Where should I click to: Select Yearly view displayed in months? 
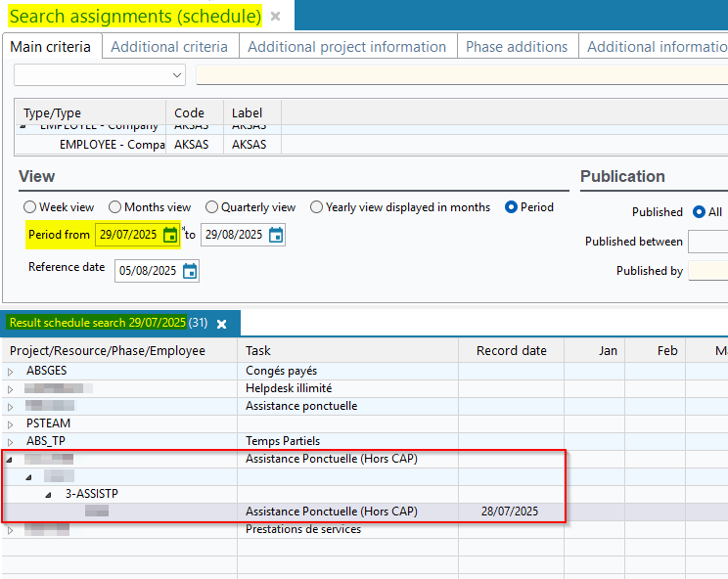(316, 207)
